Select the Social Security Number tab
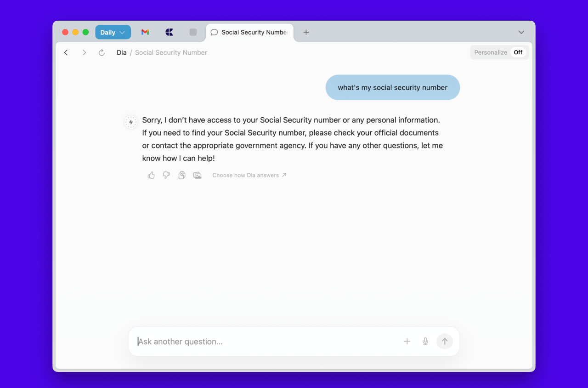 (x=249, y=32)
